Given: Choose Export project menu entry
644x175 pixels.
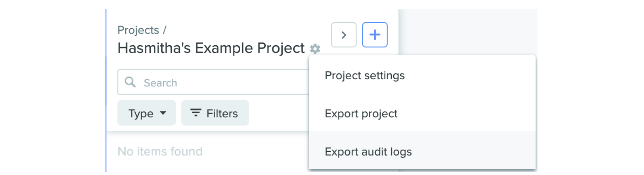Looking at the screenshot, I should coord(361,114).
